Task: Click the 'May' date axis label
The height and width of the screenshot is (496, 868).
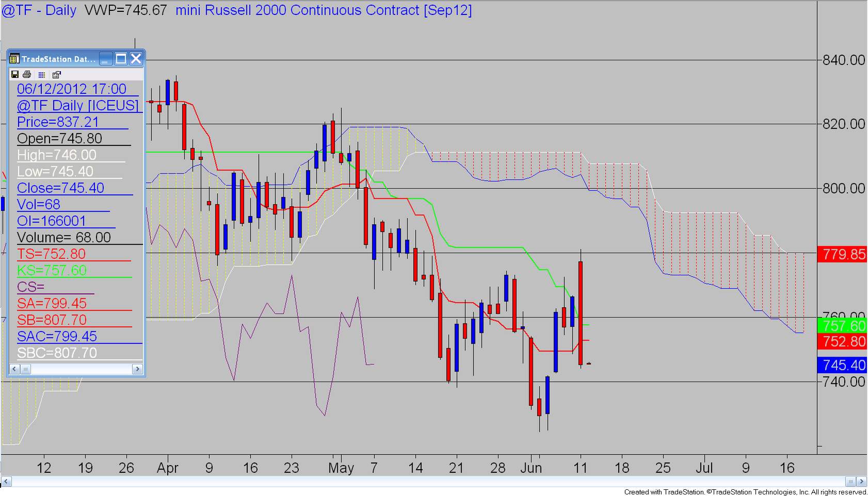Action: (341, 468)
